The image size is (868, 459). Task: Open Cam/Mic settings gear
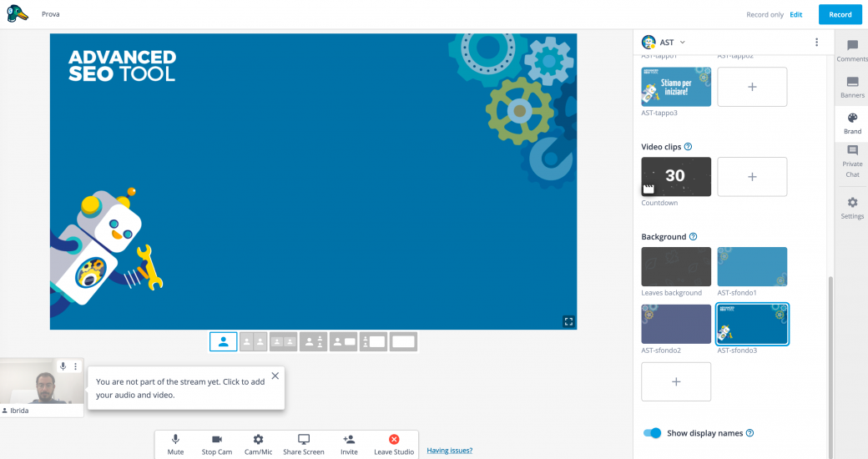pyautogui.click(x=258, y=445)
